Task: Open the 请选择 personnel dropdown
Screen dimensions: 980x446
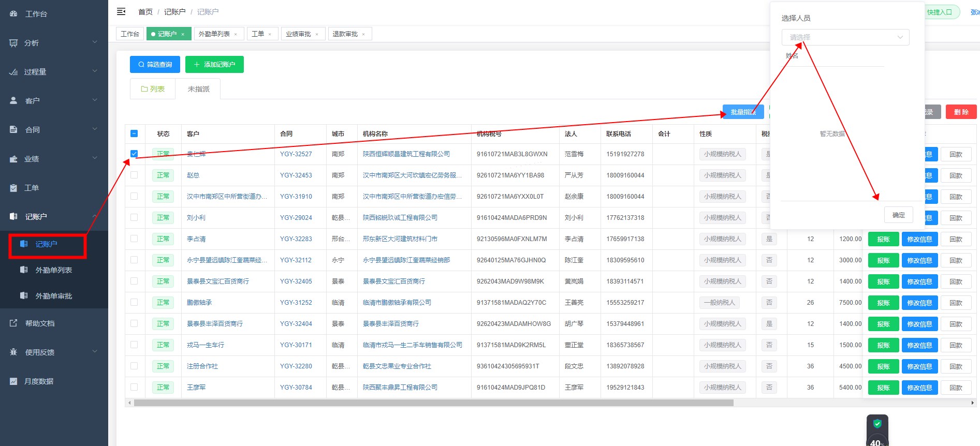Action: click(x=845, y=37)
